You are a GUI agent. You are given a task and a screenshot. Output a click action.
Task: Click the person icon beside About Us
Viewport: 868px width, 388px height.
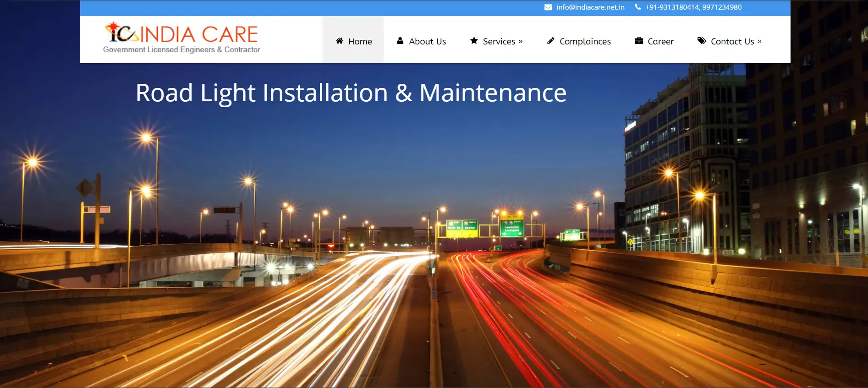click(400, 41)
